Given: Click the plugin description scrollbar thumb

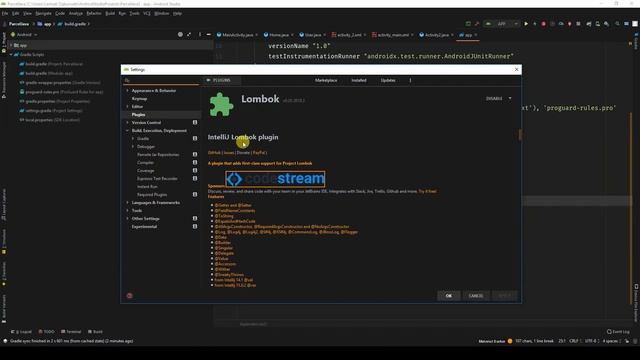Looking at the screenshot, I should coord(520,135).
